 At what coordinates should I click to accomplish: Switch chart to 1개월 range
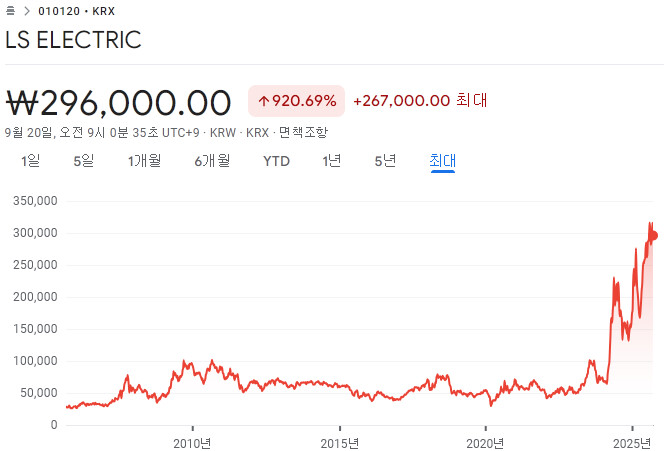144,160
